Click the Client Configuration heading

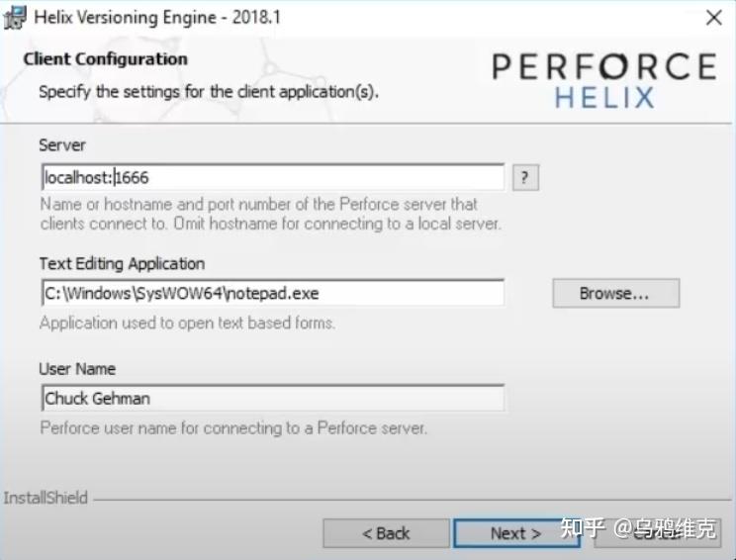click(105, 59)
